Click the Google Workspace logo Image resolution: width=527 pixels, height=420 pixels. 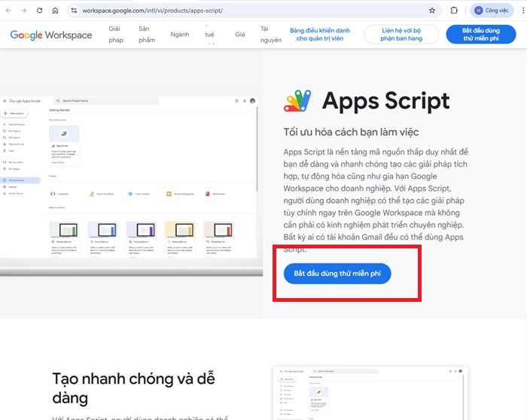pos(51,35)
